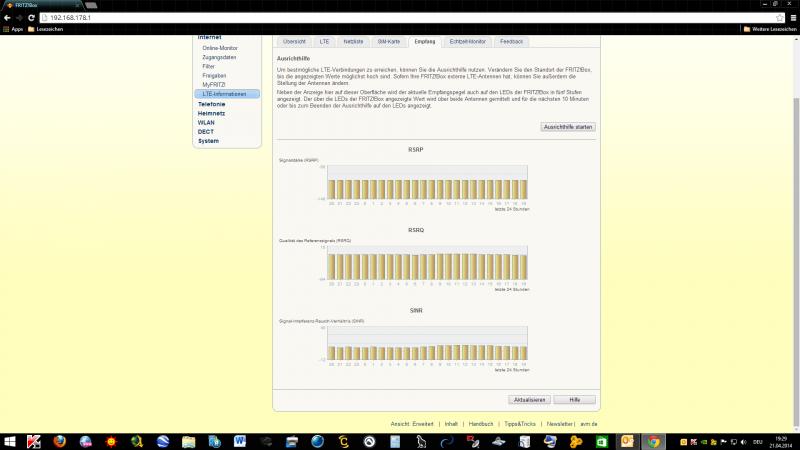800x450 pixels.
Task: Open Filter in the sidebar
Action: click(208, 66)
